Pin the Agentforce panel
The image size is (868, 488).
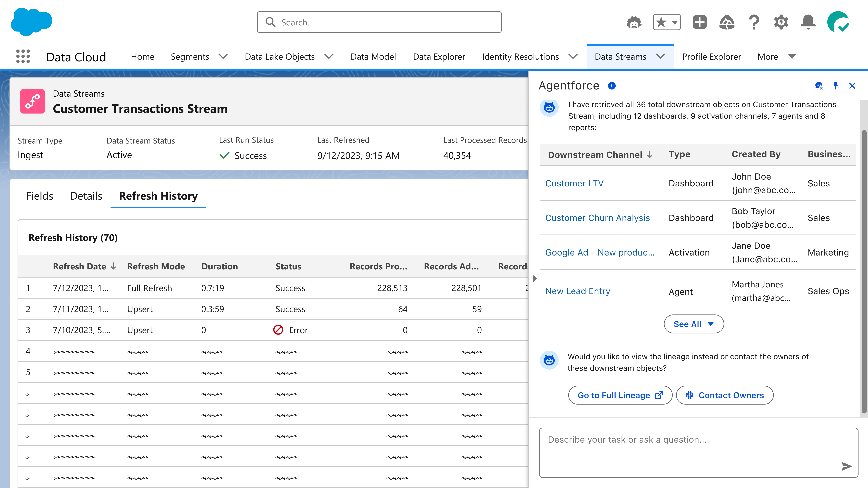pyautogui.click(x=836, y=86)
